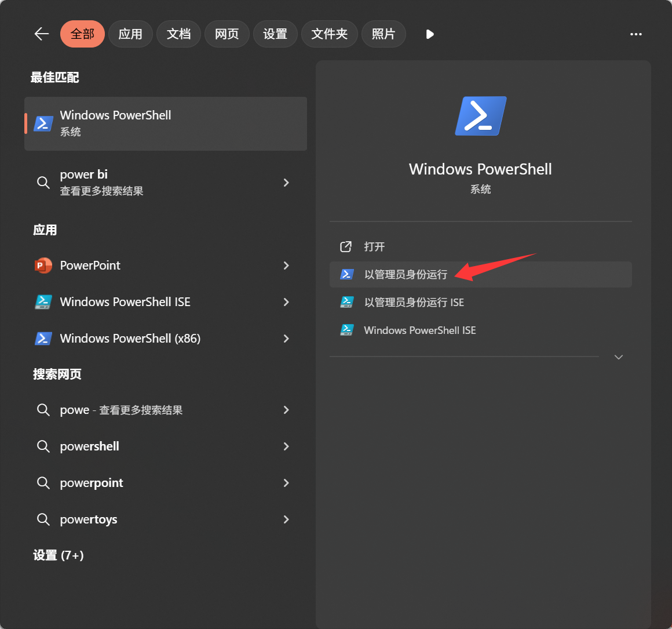Choose 以管理员身份运行 action
The image size is (672, 629).
[480, 274]
